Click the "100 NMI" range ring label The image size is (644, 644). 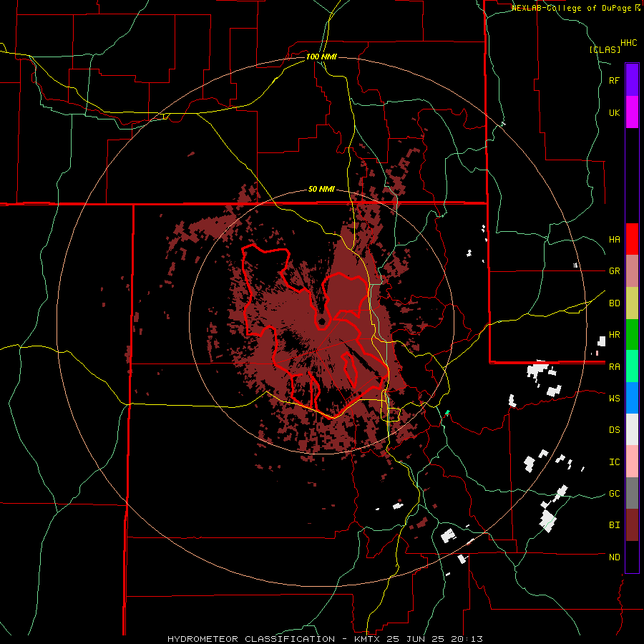(x=321, y=57)
